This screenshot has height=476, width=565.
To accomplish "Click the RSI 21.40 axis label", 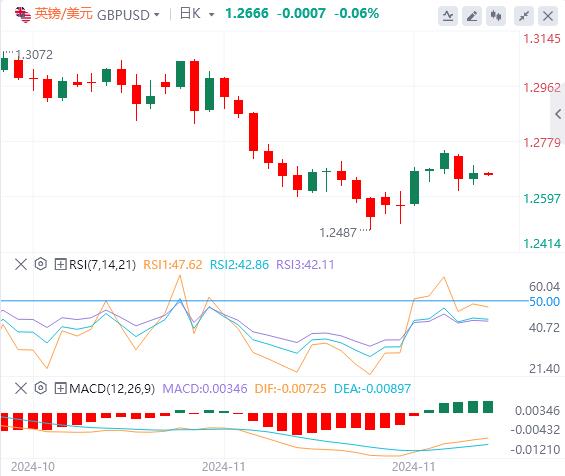I will (x=544, y=368).
